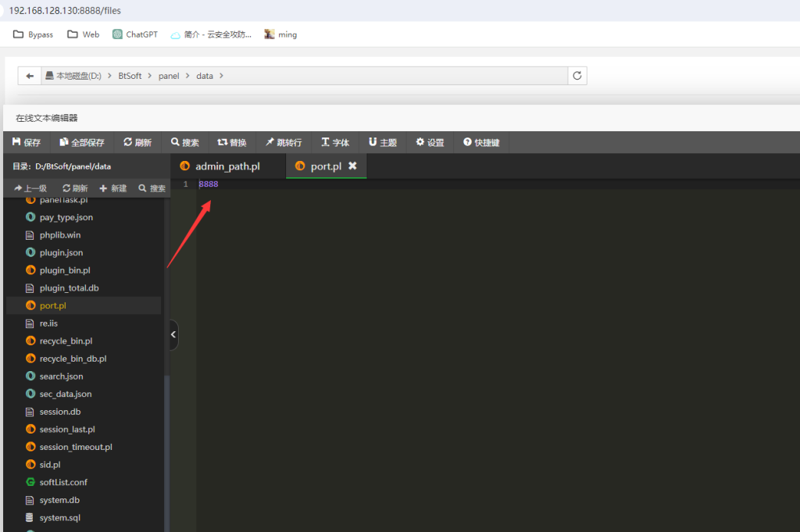Open Font (字体) settings
Image resolution: width=800 pixels, height=532 pixels.
point(335,142)
